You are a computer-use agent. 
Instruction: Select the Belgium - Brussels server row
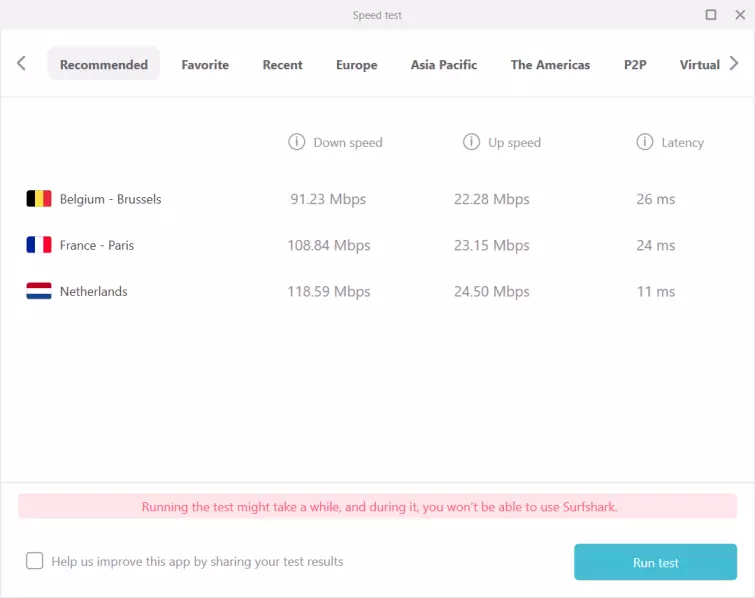(110, 199)
